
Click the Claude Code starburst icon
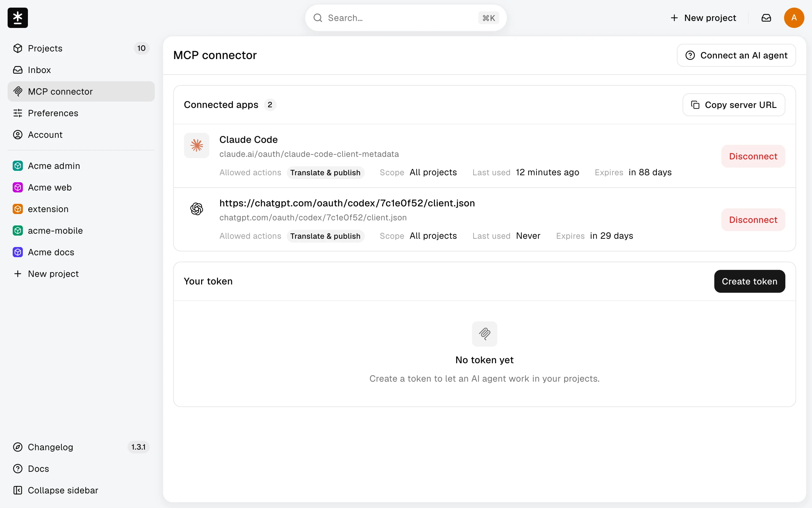[x=197, y=145]
